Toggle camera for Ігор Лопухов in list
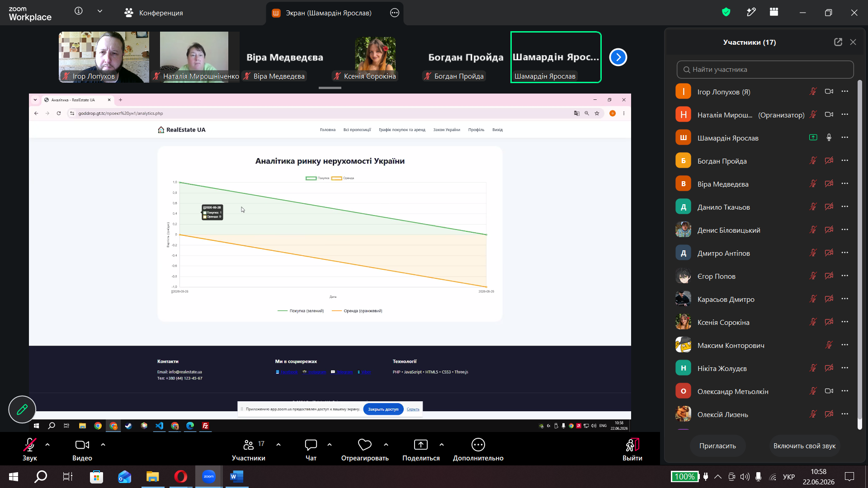 tap(829, 91)
